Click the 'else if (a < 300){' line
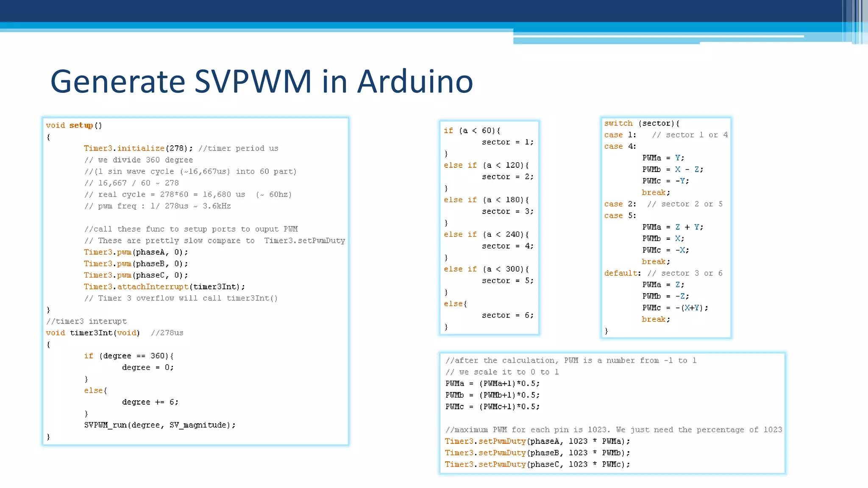 (x=486, y=269)
